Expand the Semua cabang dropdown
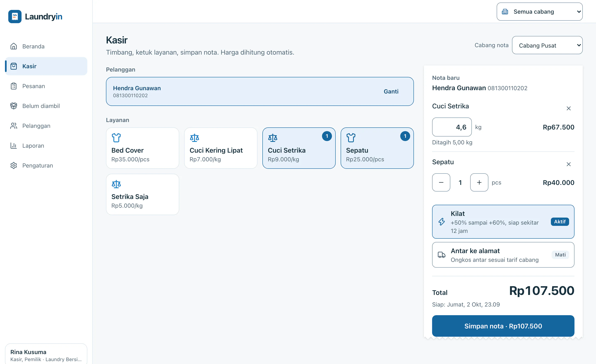This screenshot has height=364, width=596. pos(539,12)
